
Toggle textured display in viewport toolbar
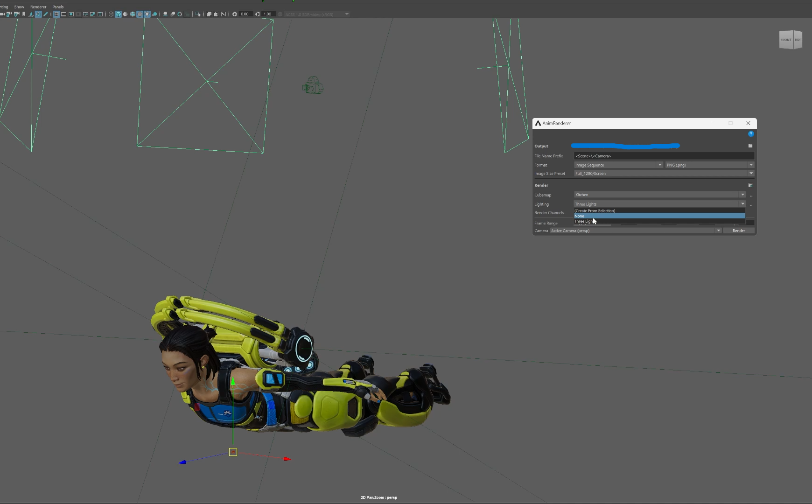click(x=140, y=14)
